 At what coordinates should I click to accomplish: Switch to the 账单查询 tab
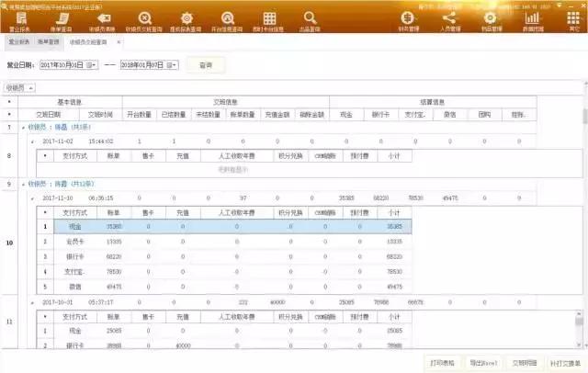[47, 42]
